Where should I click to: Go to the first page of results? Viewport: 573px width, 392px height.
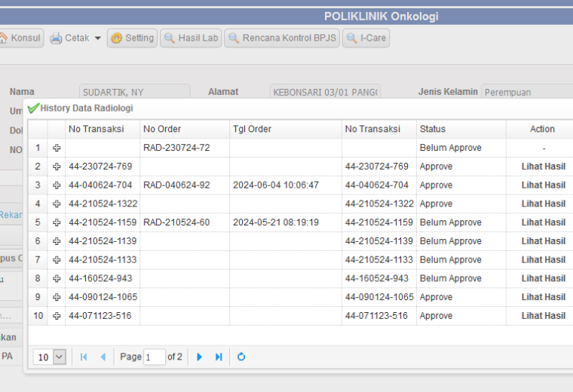click(84, 357)
